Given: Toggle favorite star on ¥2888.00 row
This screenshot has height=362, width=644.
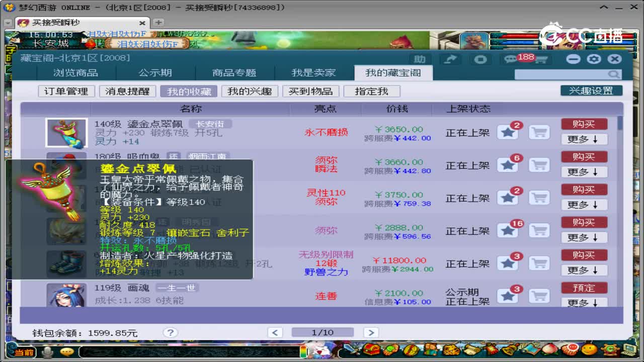Looking at the screenshot, I should point(508,231).
